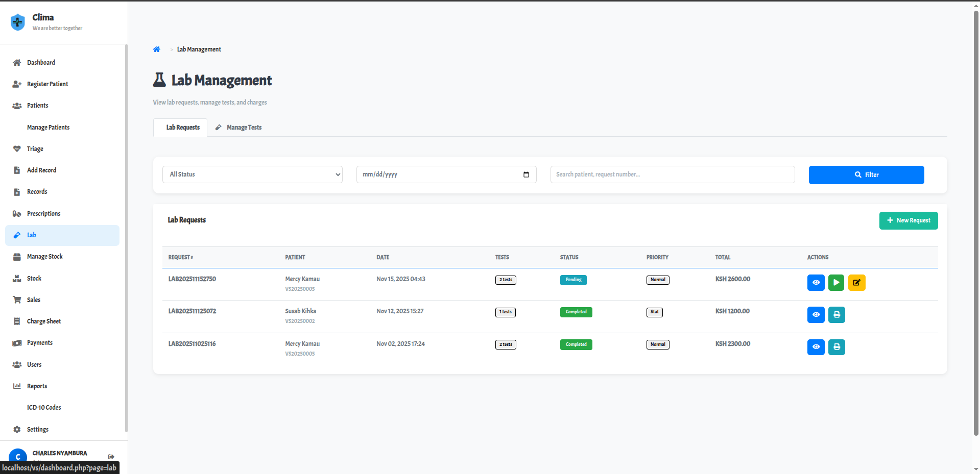The image size is (980, 474).
Task: Open the calendar picker in date field
Action: pos(526,174)
